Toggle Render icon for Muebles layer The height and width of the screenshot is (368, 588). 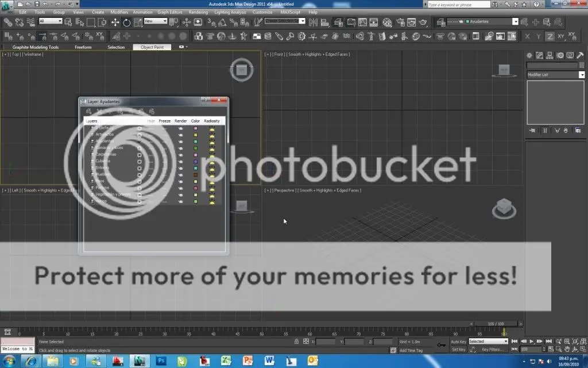tap(180, 175)
